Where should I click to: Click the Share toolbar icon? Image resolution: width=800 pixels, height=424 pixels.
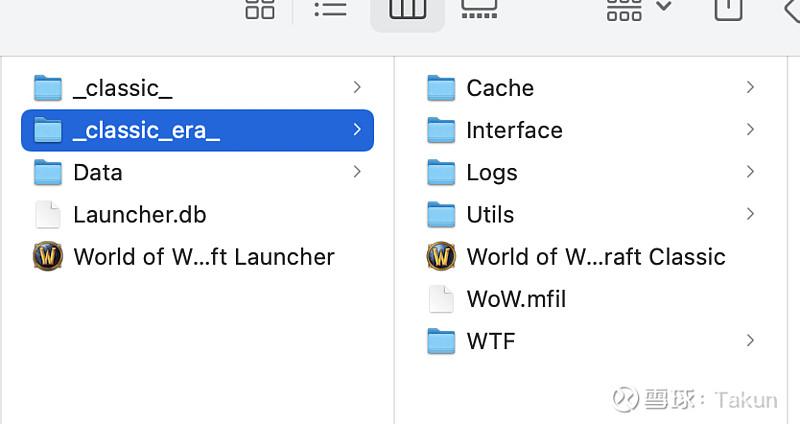[728, 9]
